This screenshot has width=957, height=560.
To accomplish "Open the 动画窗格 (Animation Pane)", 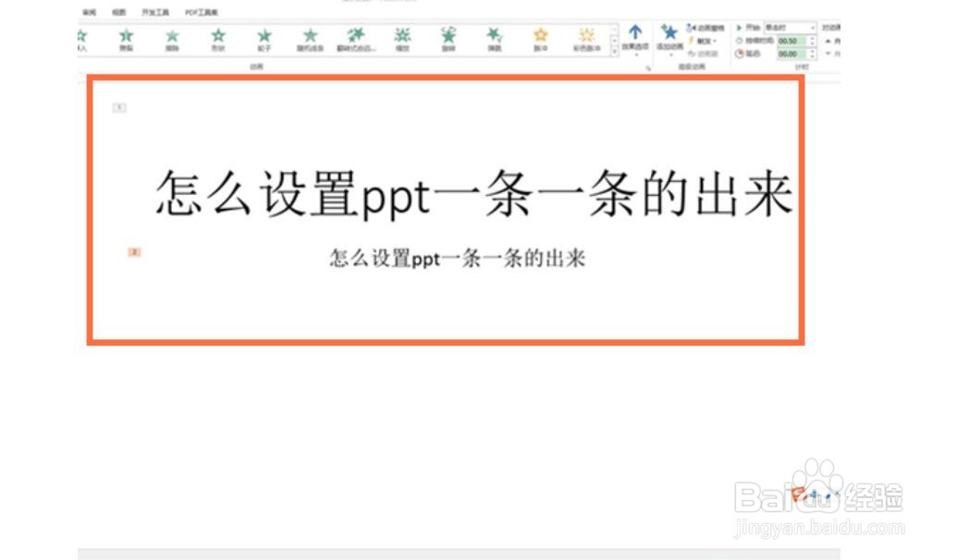I will click(705, 28).
